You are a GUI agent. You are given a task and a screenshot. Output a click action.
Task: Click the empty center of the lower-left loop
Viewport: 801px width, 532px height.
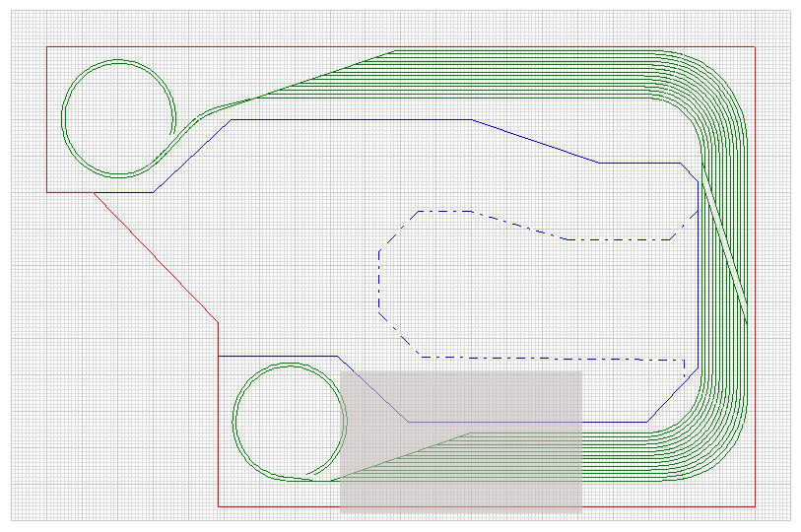pos(289,422)
